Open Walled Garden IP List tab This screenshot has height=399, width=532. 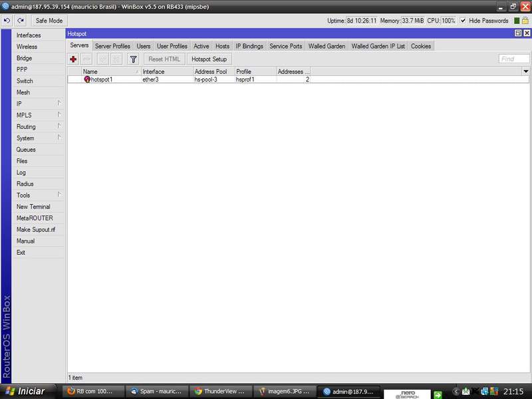pos(378,46)
